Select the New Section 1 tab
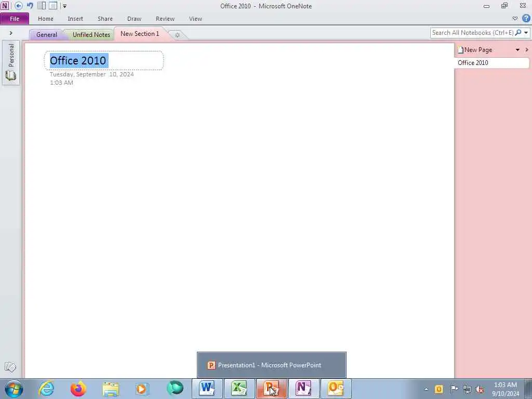 pyautogui.click(x=140, y=34)
